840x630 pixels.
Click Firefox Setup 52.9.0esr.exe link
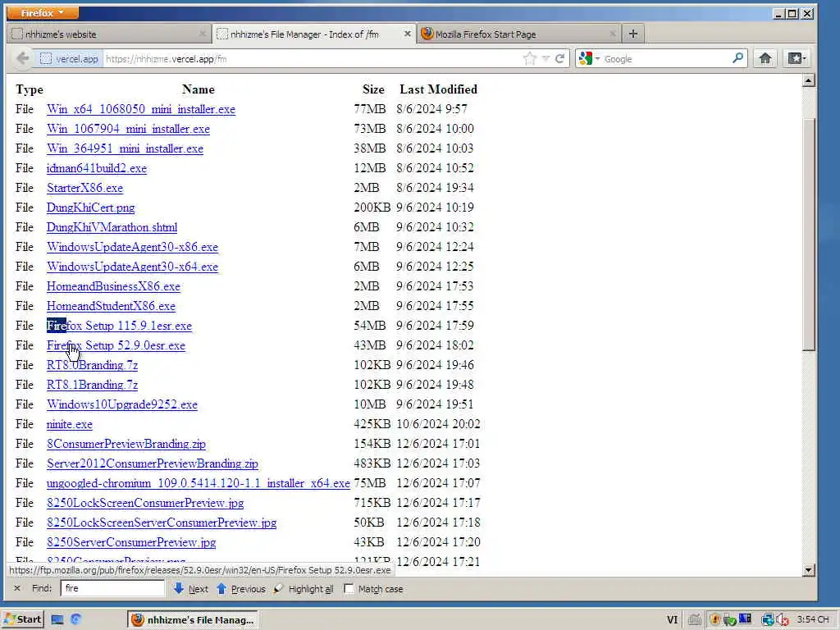point(116,345)
